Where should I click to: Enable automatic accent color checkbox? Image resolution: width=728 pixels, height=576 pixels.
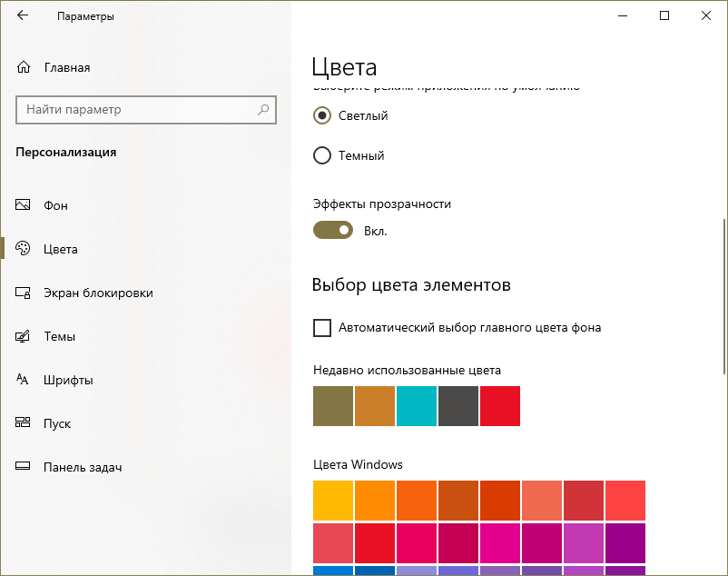(321, 327)
